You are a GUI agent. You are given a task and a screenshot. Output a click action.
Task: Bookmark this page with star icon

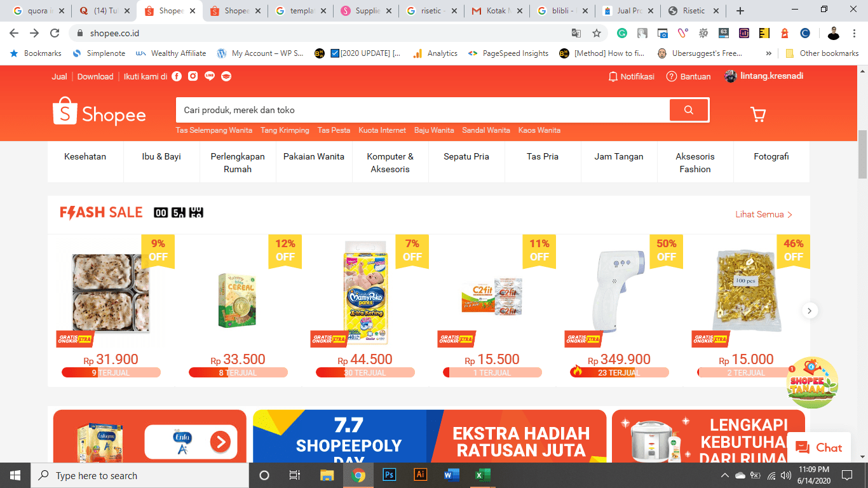tap(597, 33)
